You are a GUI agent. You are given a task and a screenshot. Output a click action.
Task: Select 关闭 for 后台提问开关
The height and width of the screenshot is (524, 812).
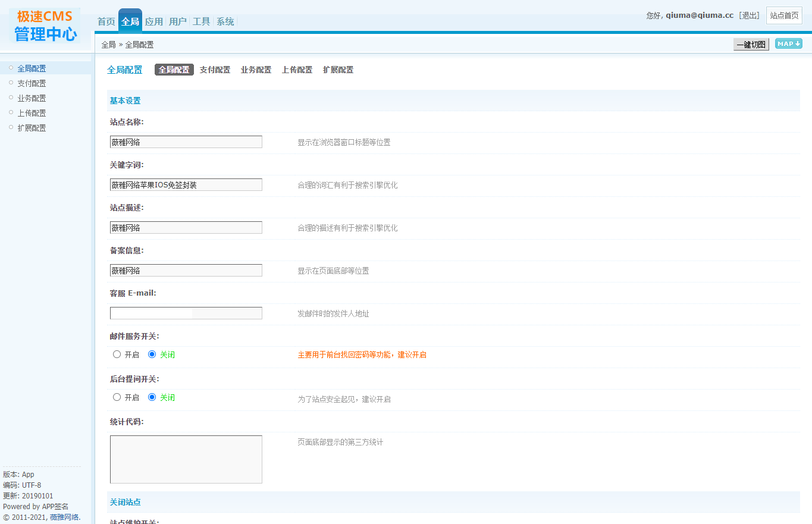(152, 397)
